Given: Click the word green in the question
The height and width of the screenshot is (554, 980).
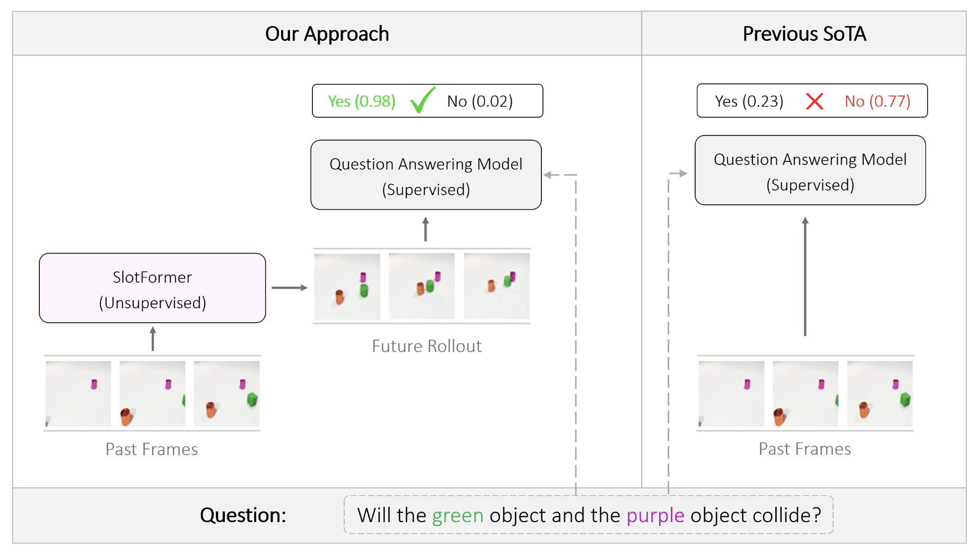Looking at the screenshot, I should [x=458, y=515].
